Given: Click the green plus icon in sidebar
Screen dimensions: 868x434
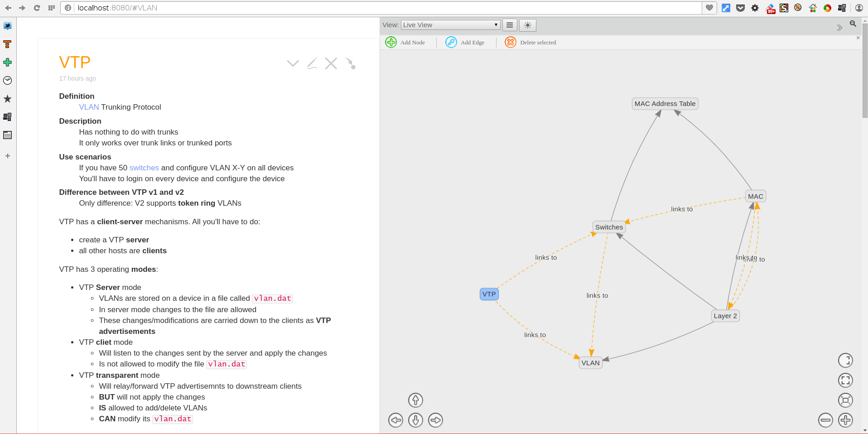Looking at the screenshot, I should (x=8, y=62).
